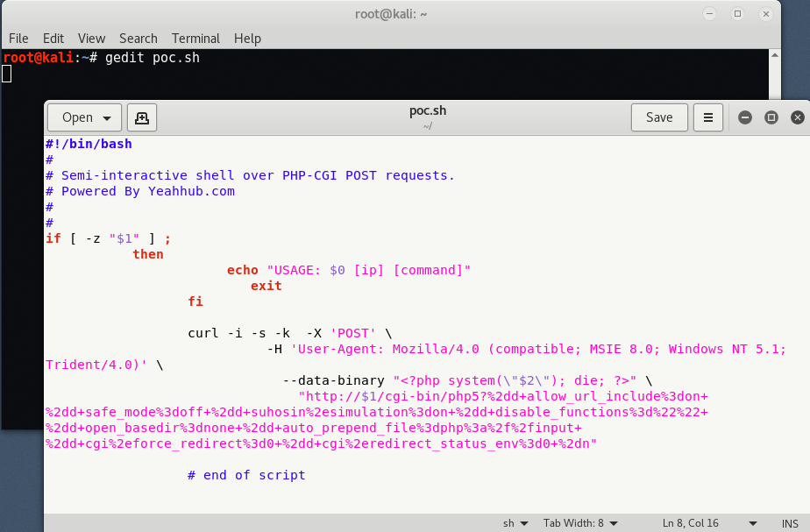The width and height of the screenshot is (810, 532).
Task: Toggle INS insert mode indicator
Action: [790, 523]
